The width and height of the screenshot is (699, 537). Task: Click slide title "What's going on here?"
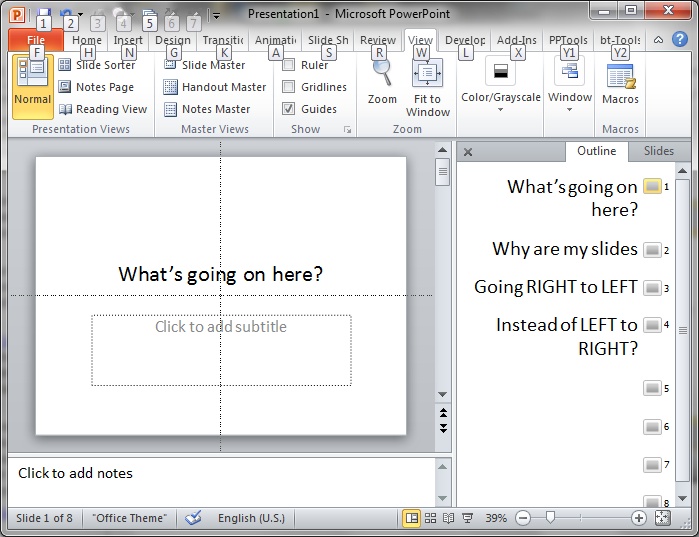[x=221, y=274]
